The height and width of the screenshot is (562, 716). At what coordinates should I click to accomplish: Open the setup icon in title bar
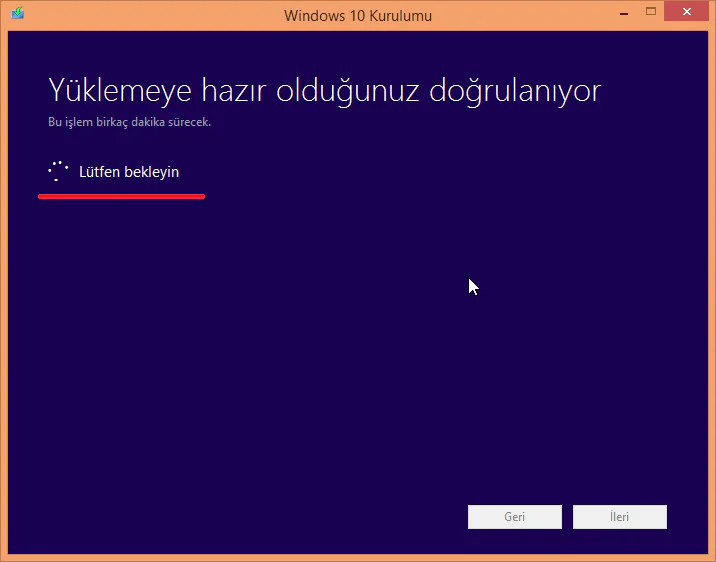[18, 13]
